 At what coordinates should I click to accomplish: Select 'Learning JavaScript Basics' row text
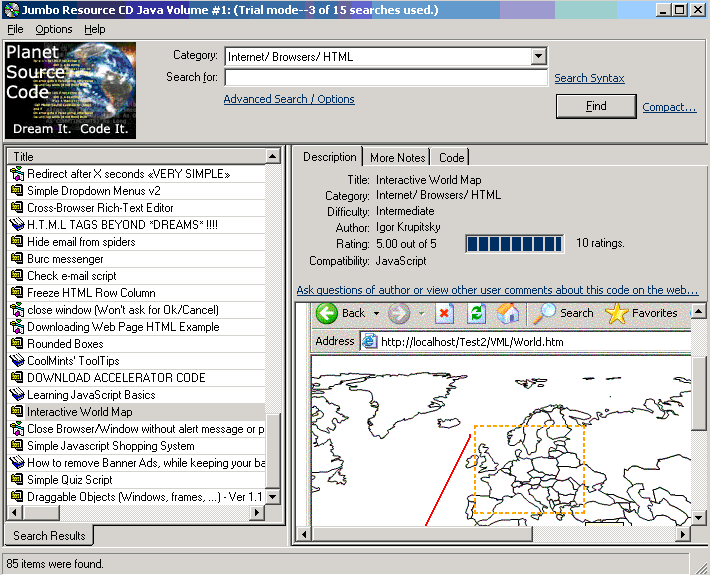[x=91, y=395]
